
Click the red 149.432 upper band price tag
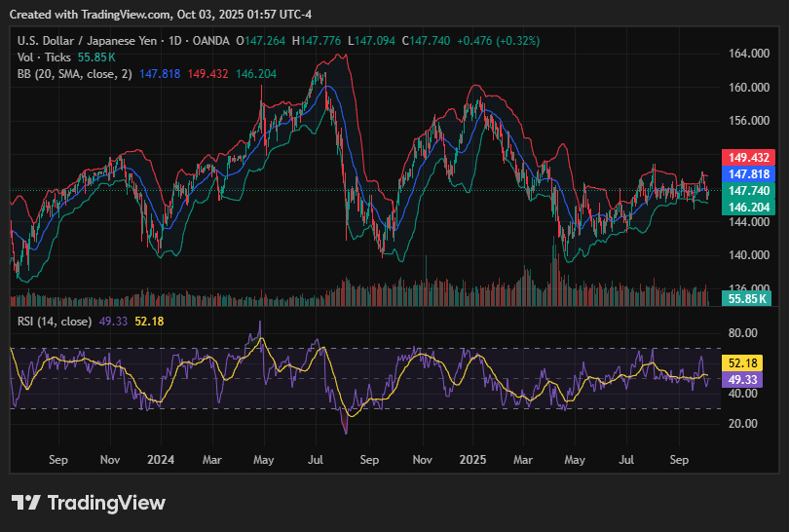click(746, 157)
